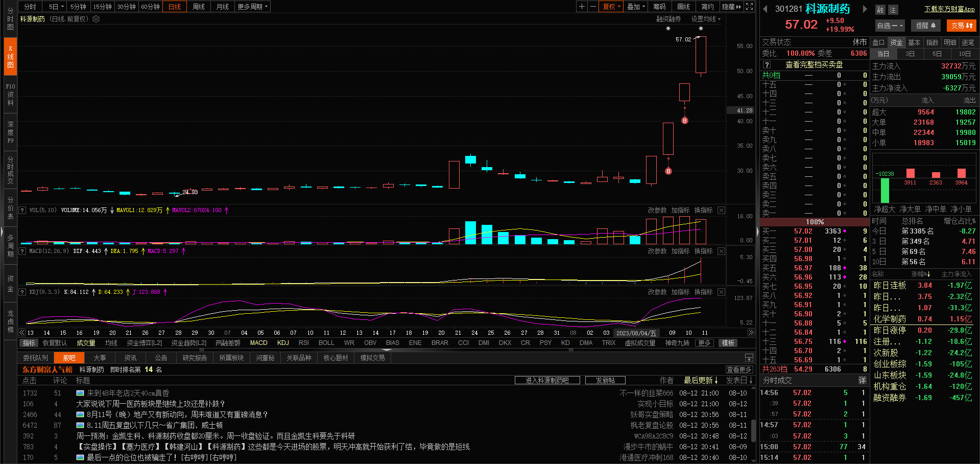This screenshot has height=464, width=980.
Task: Sort by 最后更新 column
Action: pyautogui.click(x=701, y=380)
